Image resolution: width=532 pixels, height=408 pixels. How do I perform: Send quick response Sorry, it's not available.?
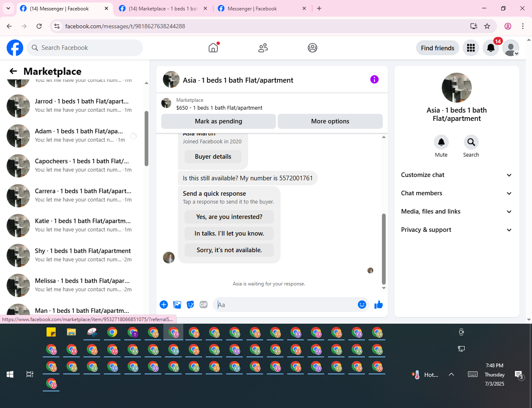coord(229,250)
